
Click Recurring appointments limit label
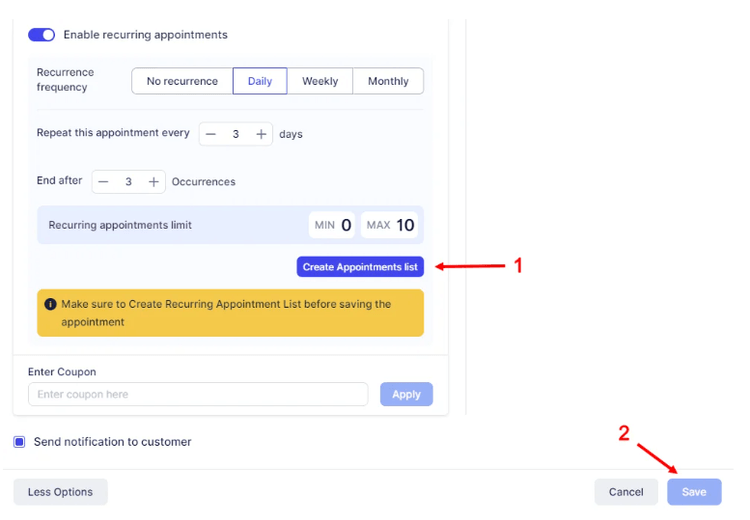(x=120, y=225)
